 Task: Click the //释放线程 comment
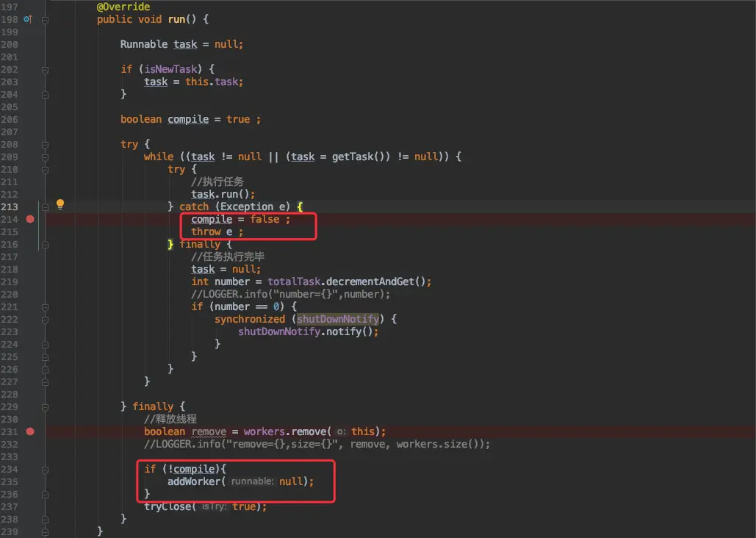coord(170,420)
